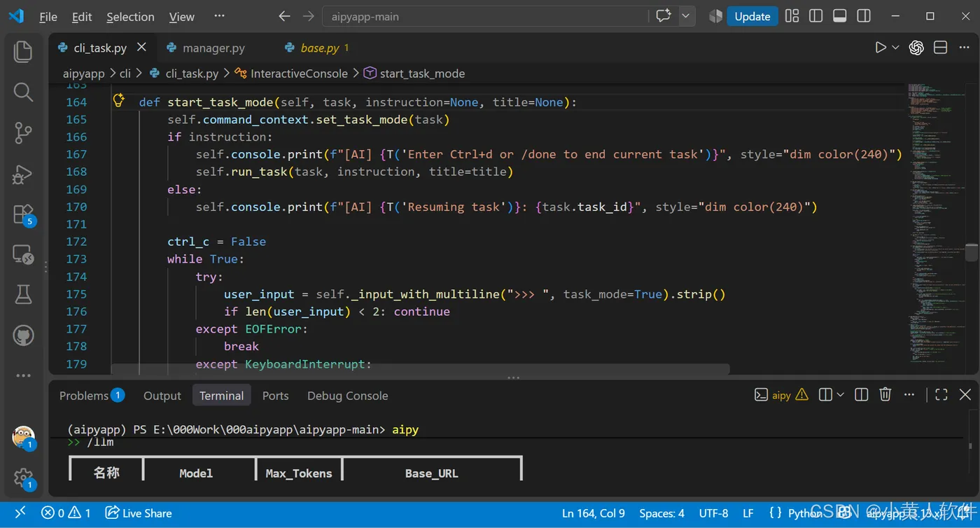This screenshot has width=980, height=528.
Task: Click Live Share in the status bar
Action: [139, 513]
